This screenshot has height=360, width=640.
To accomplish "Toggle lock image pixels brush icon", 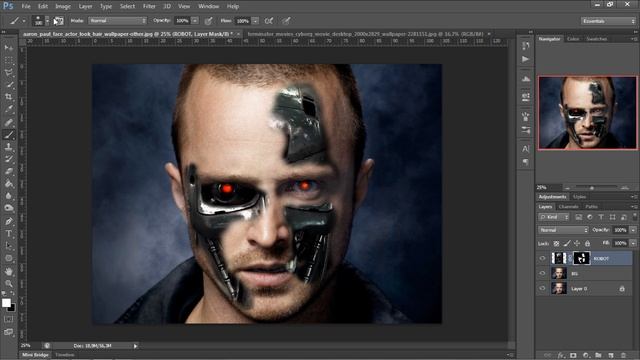I will click(567, 244).
